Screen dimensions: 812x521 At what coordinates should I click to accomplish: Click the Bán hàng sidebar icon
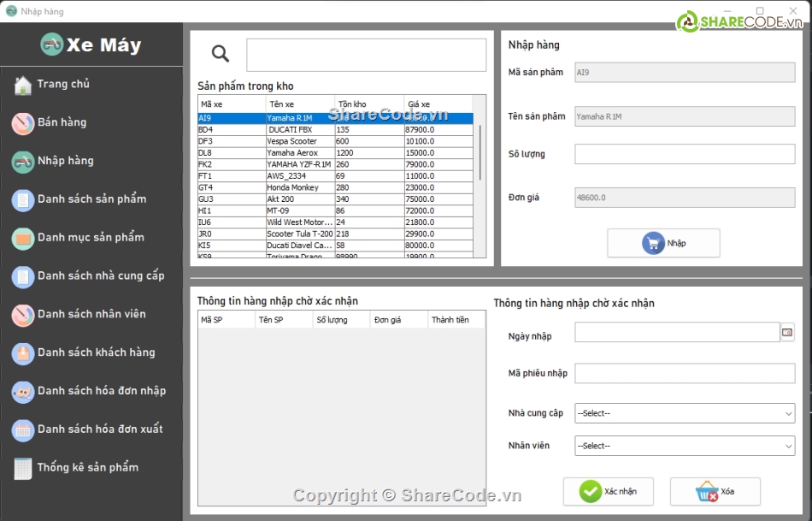click(23, 123)
